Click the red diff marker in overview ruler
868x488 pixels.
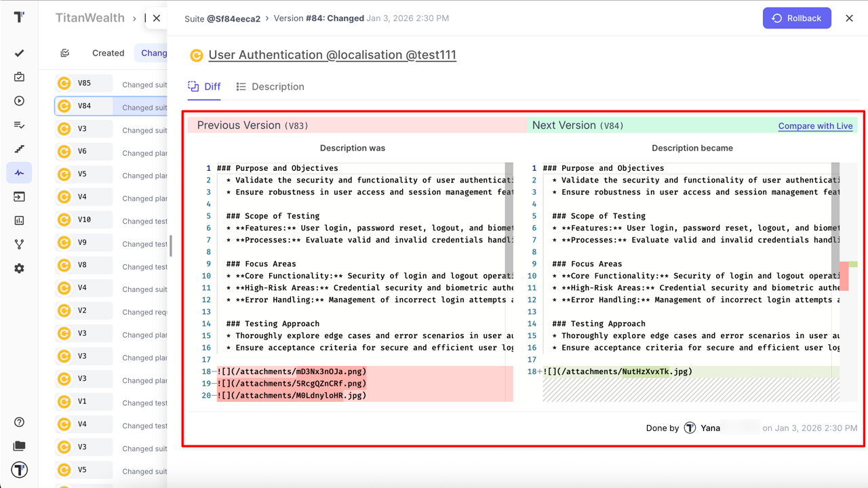pos(844,279)
